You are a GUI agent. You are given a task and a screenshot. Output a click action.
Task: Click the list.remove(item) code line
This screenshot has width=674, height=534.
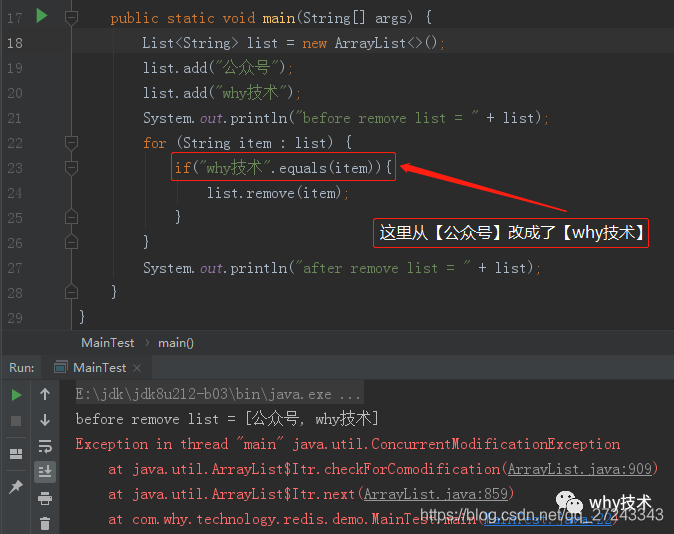[278, 193]
